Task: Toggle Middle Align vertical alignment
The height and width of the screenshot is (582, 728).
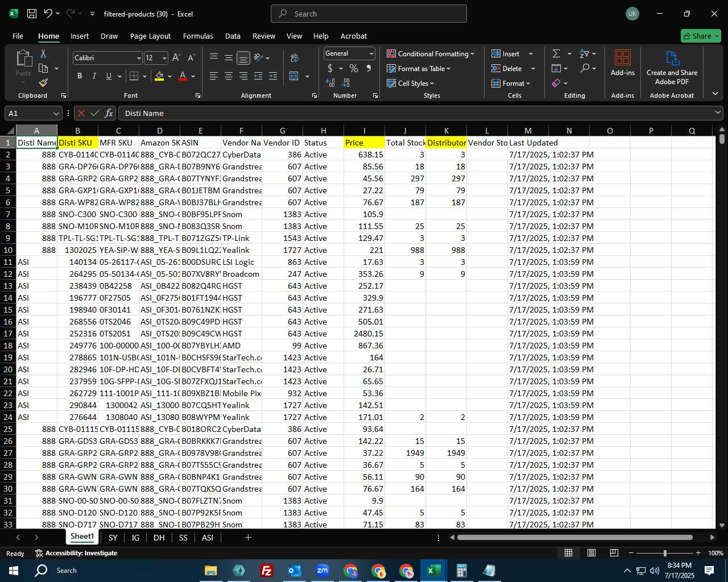Action: [x=229, y=58]
